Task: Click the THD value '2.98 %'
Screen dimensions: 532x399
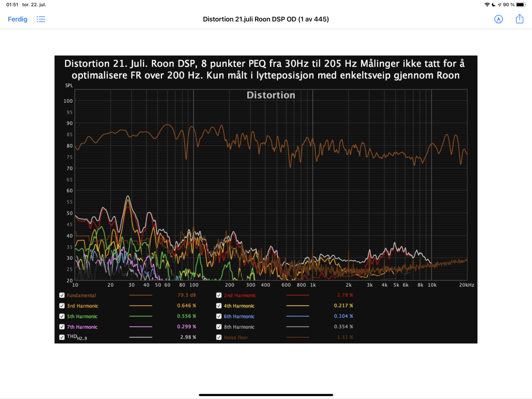Action: pyautogui.click(x=188, y=337)
